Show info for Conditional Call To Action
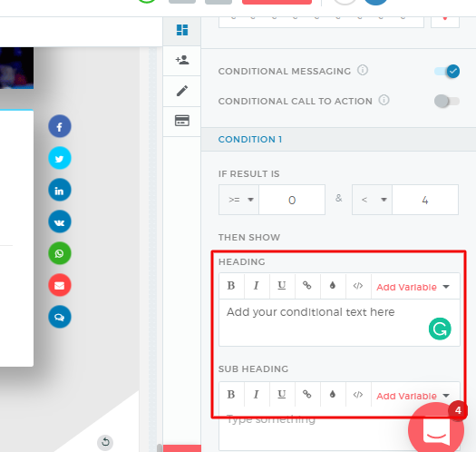 pos(384,100)
